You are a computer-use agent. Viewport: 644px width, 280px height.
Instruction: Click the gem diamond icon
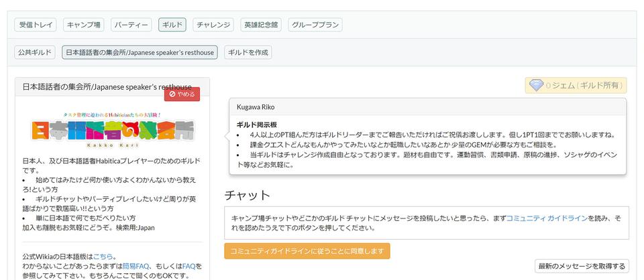coord(536,85)
